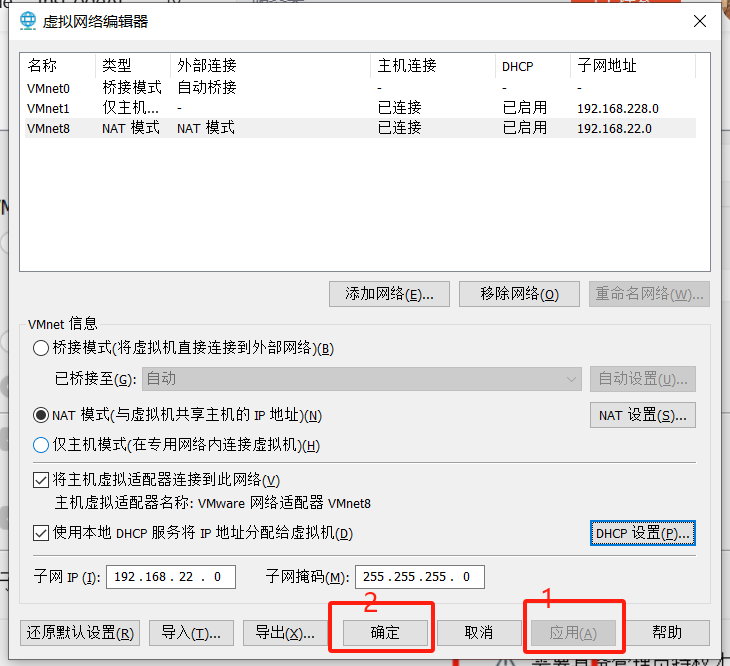Click 添加网络(E)... button
The height and width of the screenshot is (666, 730).
[x=389, y=294]
